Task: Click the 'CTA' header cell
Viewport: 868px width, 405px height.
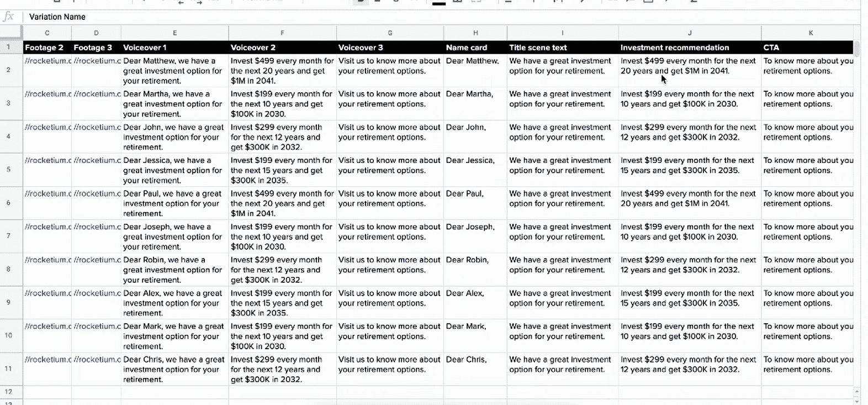Action: click(807, 48)
